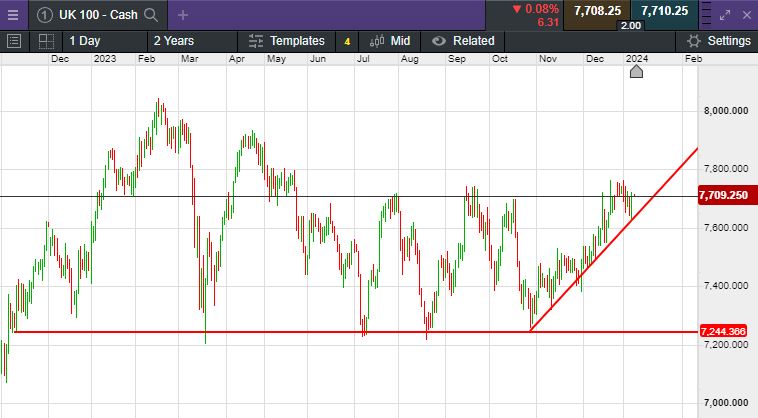Toggle the Related eye icon
This screenshot has width=758, height=418.
[x=438, y=41]
